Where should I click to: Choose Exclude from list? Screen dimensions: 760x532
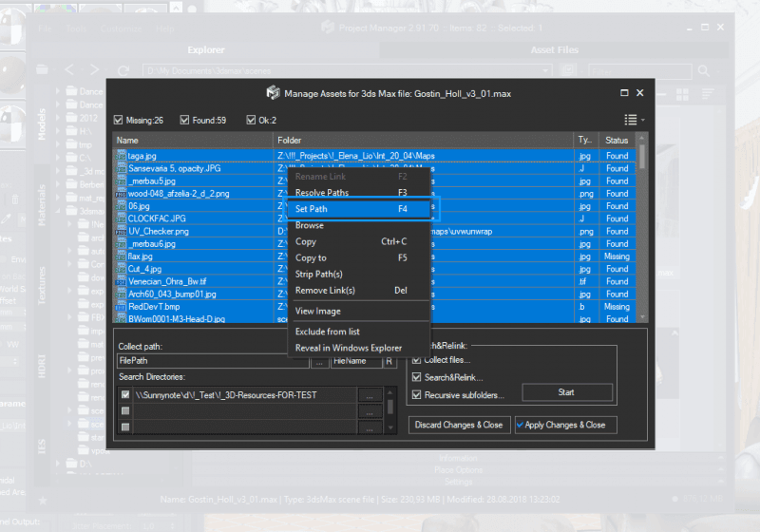[359, 332]
